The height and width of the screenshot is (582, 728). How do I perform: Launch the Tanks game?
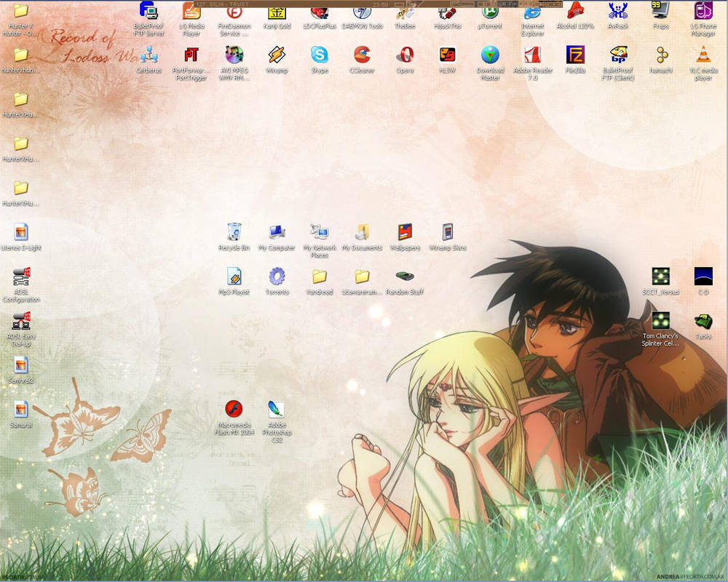coord(703,321)
